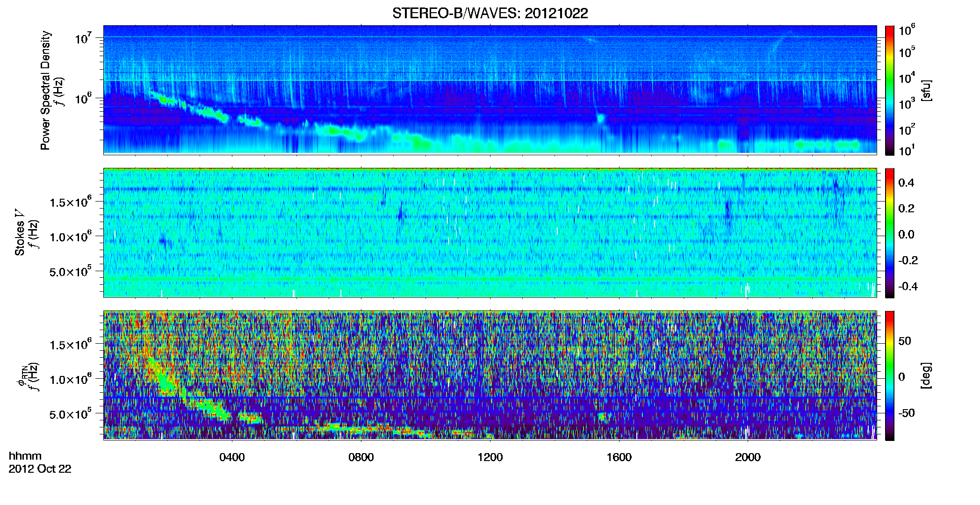The width and height of the screenshot is (980, 505).
Task: Click the 5.0×10^5 tick label on the φ RTN panel
Action: coord(71,414)
